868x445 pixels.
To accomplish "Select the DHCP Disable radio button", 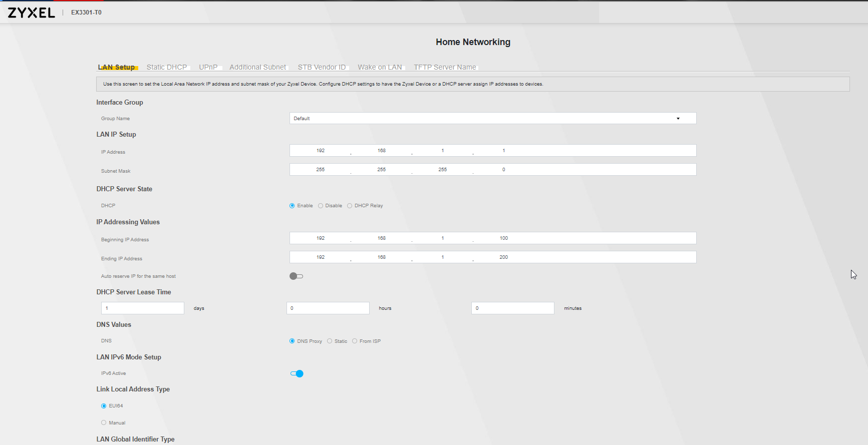I will coord(321,206).
